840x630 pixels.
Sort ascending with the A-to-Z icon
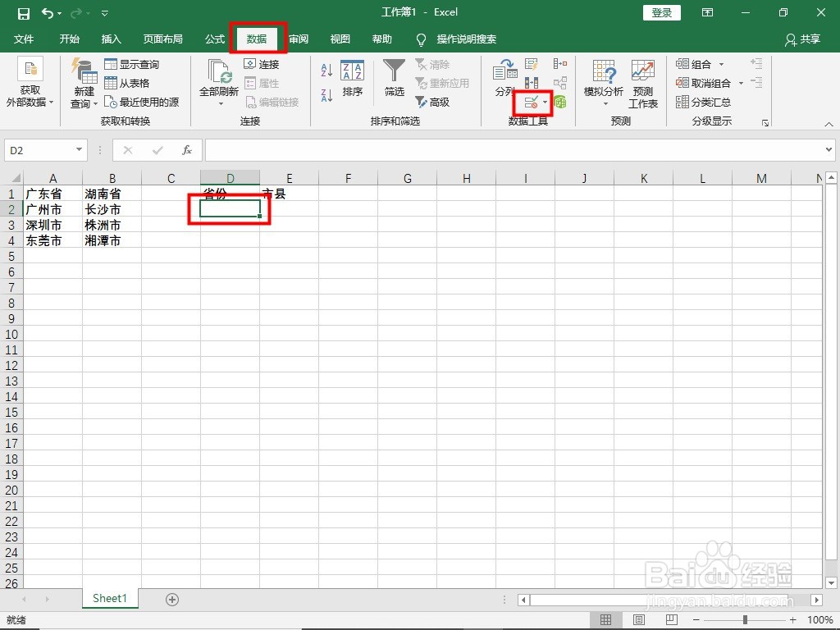tap(326, 70)
